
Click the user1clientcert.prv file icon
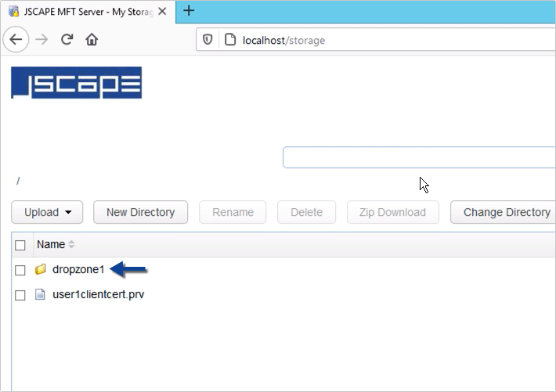coord(41,295)
